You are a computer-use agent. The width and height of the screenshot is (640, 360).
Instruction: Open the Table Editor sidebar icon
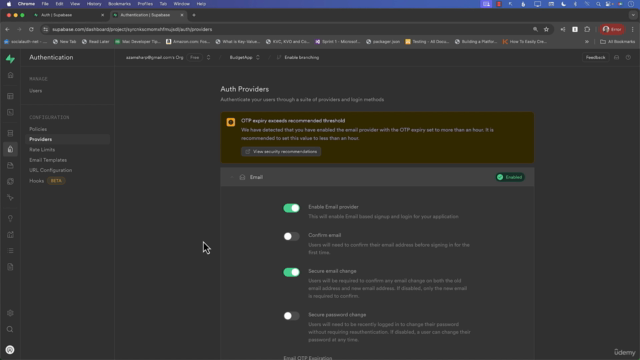[11, 96]
